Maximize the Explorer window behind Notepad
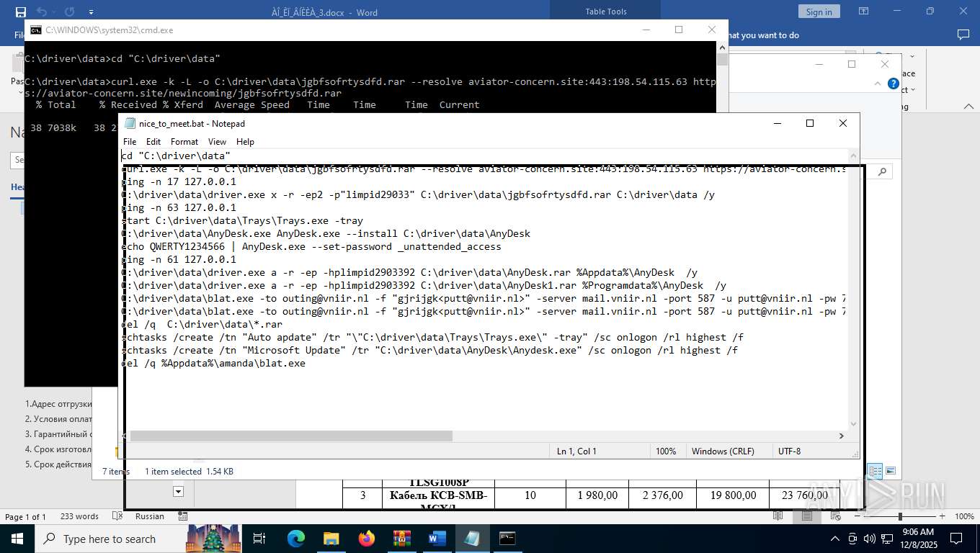The height and width of the screenshot is (553, 980). click(852, 64)
